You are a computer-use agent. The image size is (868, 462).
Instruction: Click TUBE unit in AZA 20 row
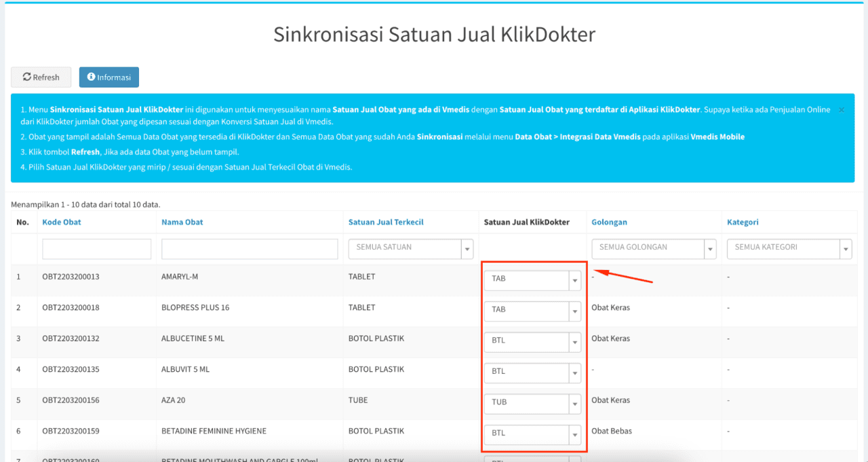(358, 400)
